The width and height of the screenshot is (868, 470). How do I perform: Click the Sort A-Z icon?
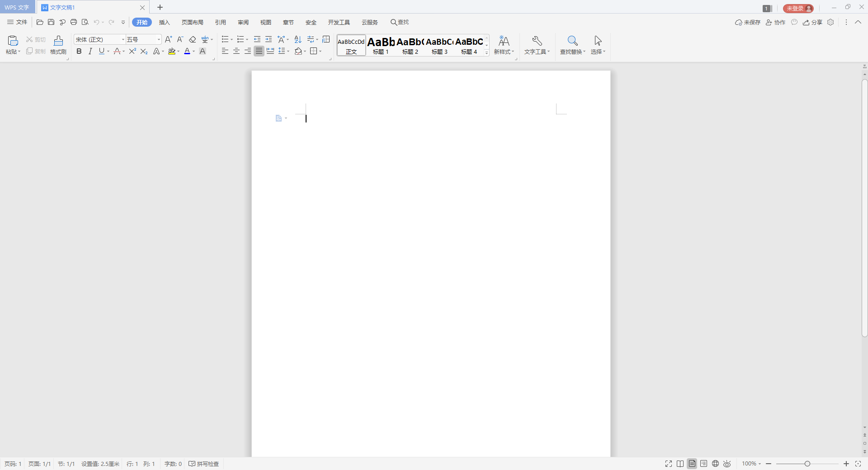tap(298, 39)
